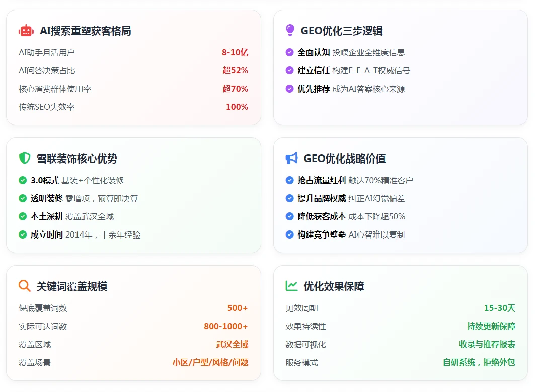Click green checkmark beside 3.0模式
Image resolution: width=539 pixels, height=392 pixels.
pos(23,180)
